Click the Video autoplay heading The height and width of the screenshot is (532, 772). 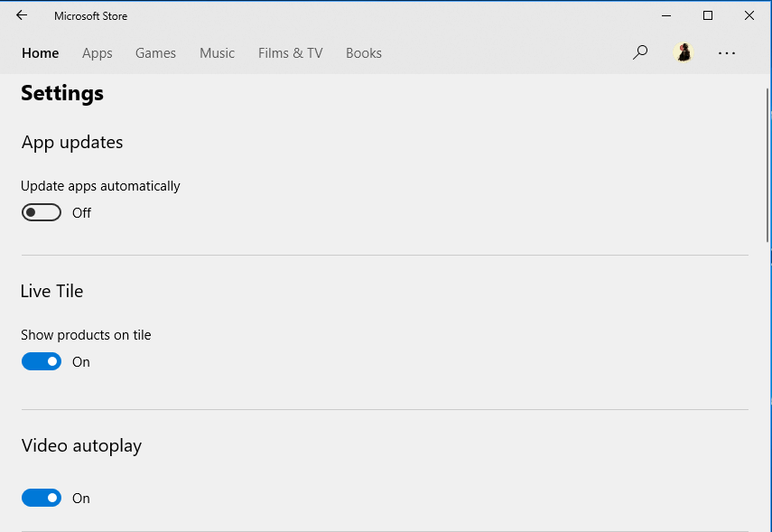pos(81,446)
